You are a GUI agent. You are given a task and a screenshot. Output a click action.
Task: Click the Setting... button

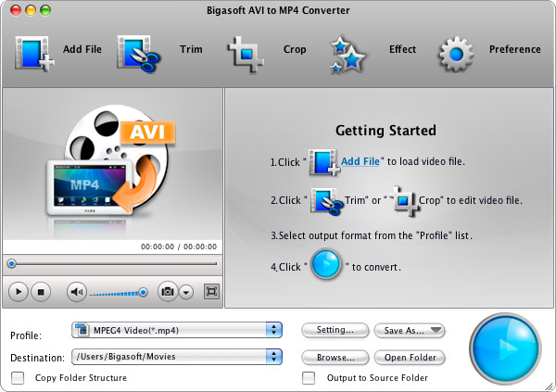coord(335,330)
